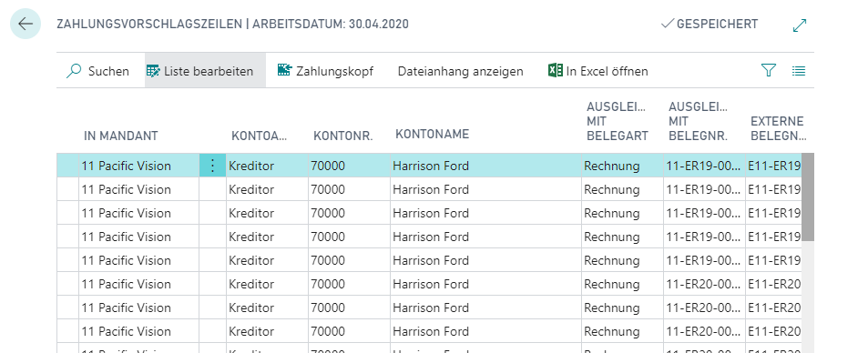
Task: Expand page with the double-arrow icon
Action: 800,25
